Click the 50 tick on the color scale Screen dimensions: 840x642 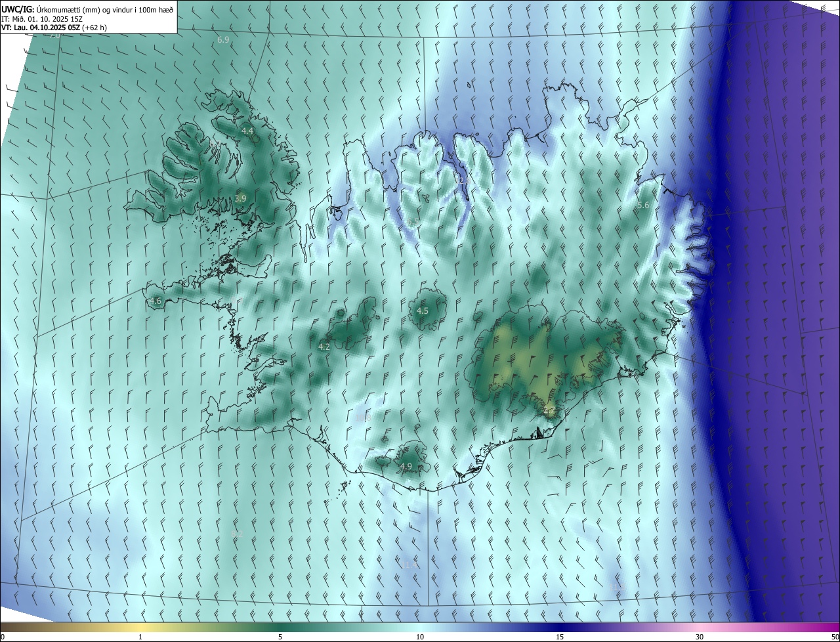click(x=835, y=637)
